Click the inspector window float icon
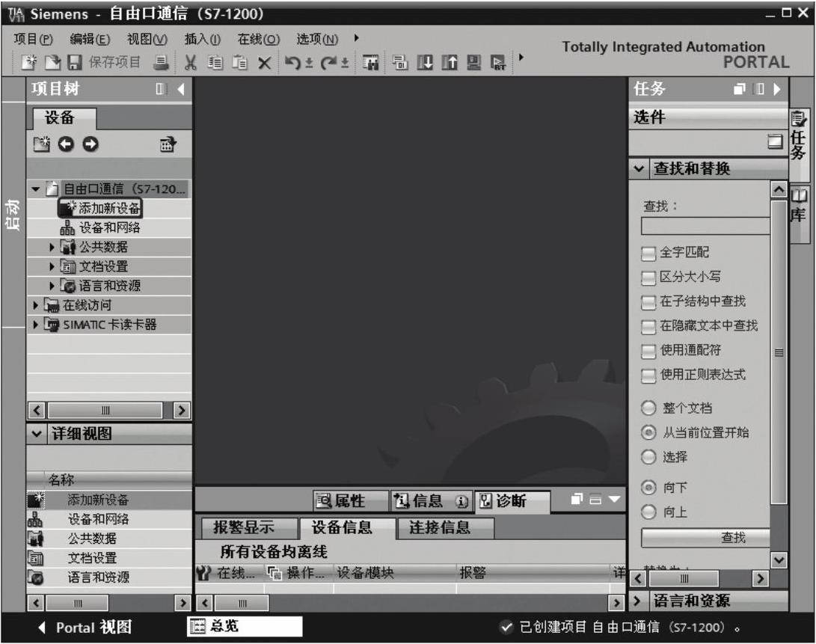 pos(577,500)
